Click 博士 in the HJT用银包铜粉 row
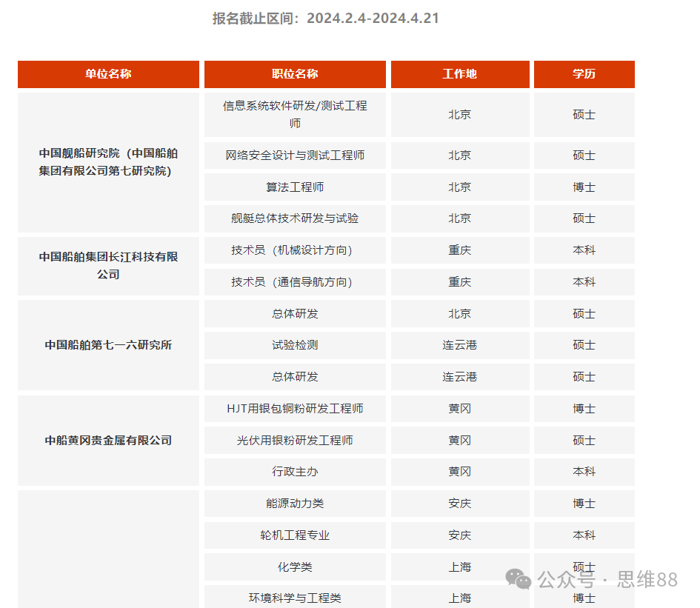The image size is (700, 608). point(584,409)
